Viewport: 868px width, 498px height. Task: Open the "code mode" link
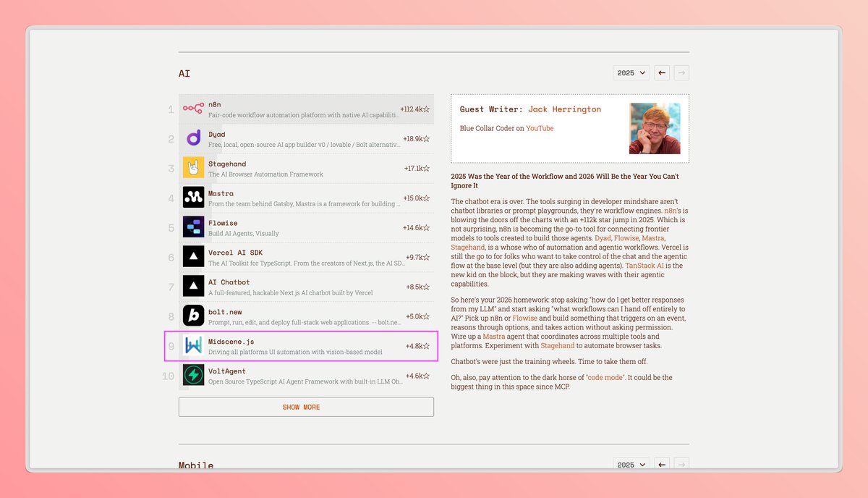tap(606, 378)
